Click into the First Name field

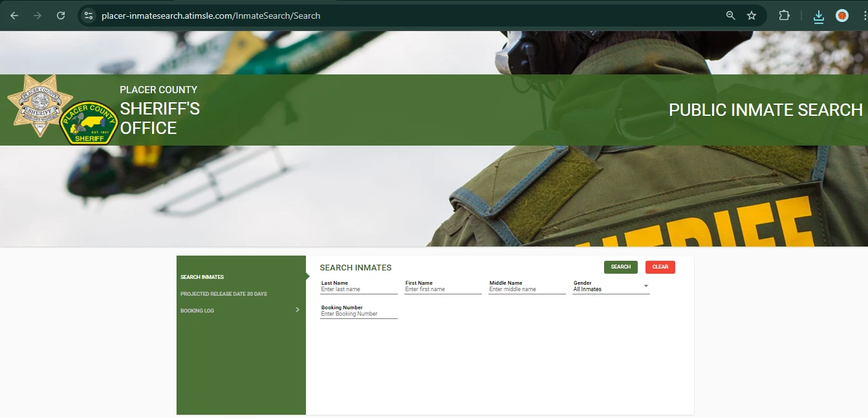point(442,289)
